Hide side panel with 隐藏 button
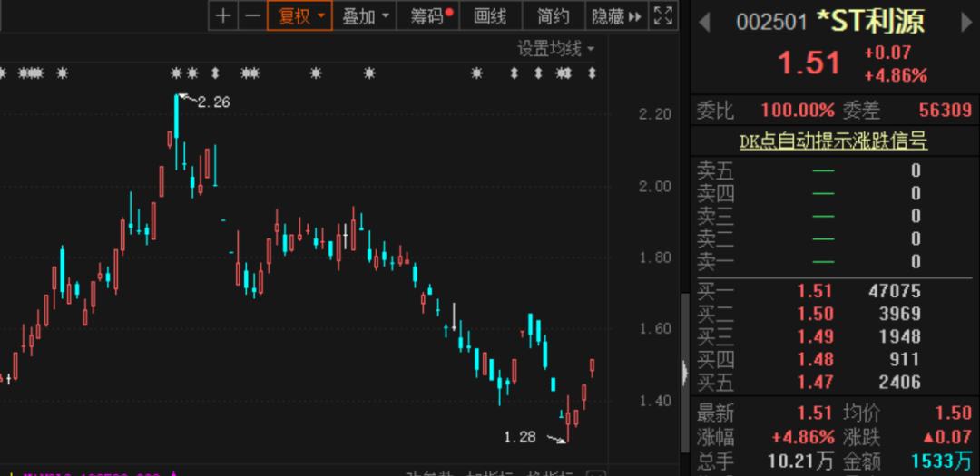 click(x=617, y=15)
